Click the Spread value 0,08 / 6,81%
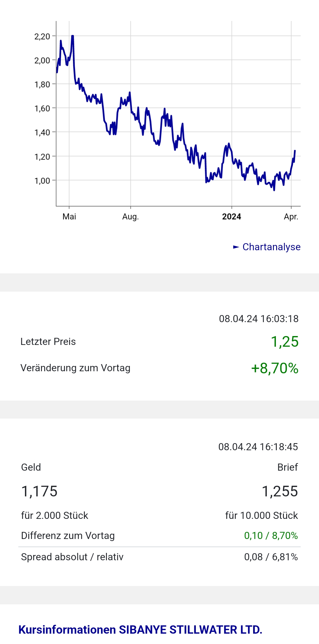 (271, 557)
